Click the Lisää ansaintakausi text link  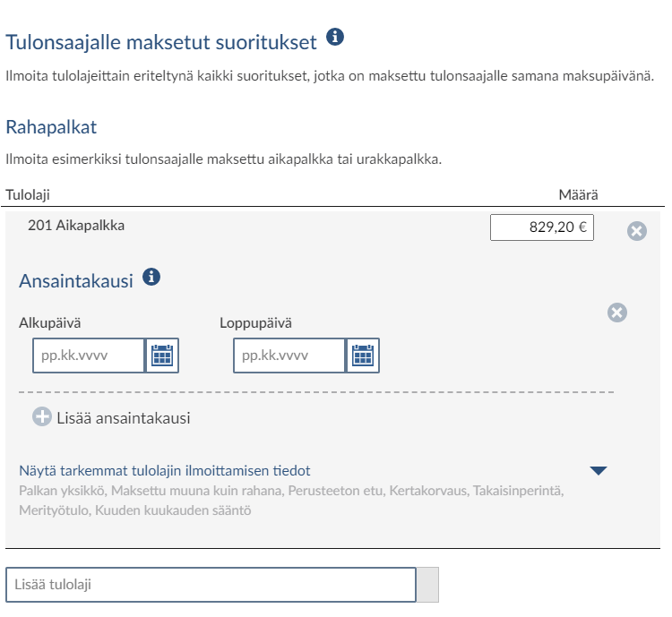124,418
